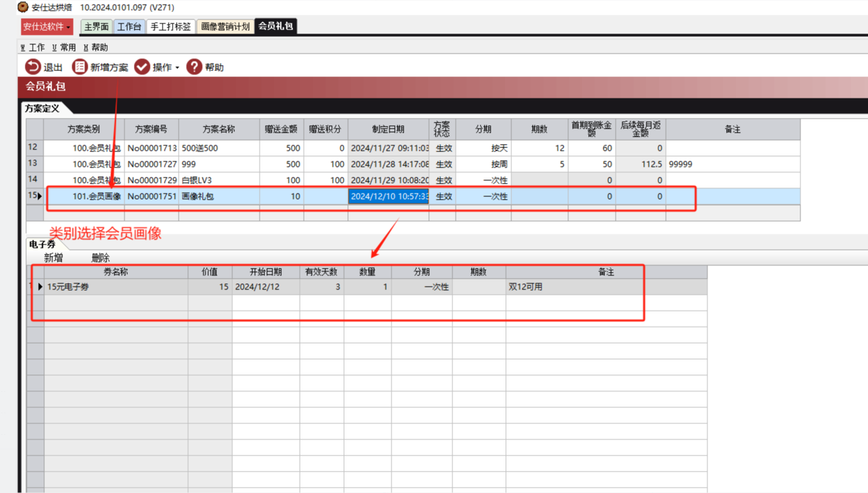Click plan number No00001713

coord(152,148)
